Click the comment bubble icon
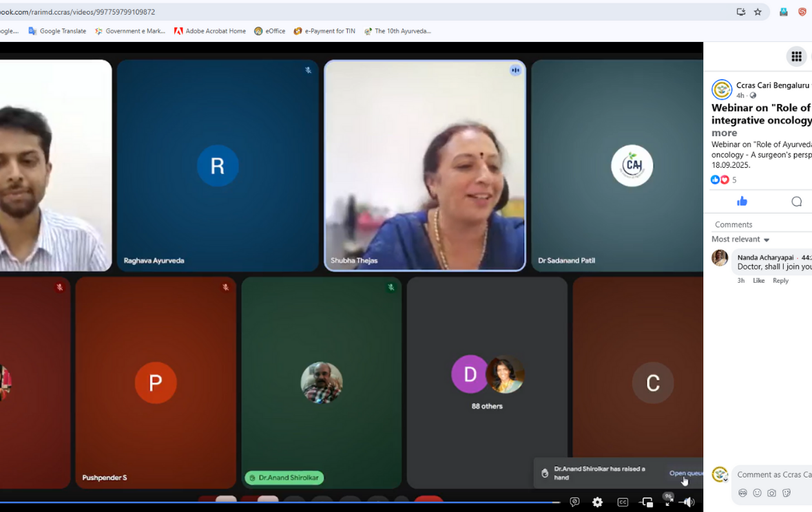 pos(796,202)
